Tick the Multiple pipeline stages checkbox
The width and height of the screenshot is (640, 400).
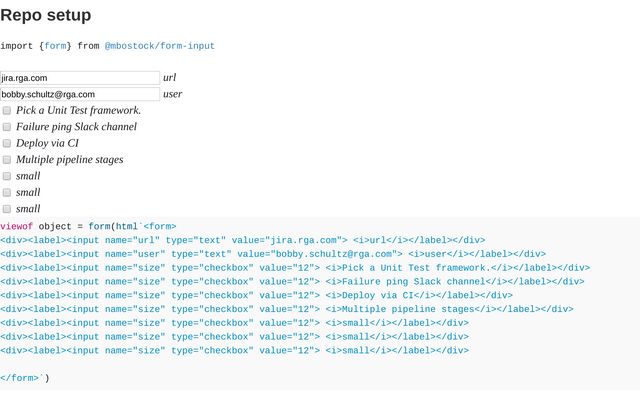7,160
